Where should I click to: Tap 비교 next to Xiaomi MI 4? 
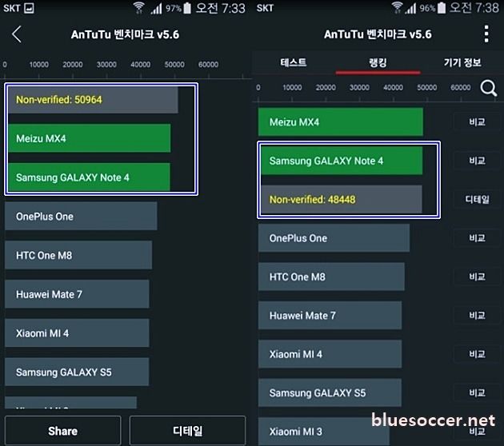pyautogui.click(x=477, y=354)
